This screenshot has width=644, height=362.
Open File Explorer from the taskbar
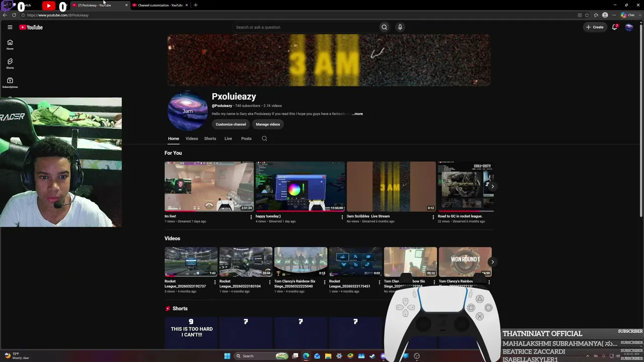point(328,356)
